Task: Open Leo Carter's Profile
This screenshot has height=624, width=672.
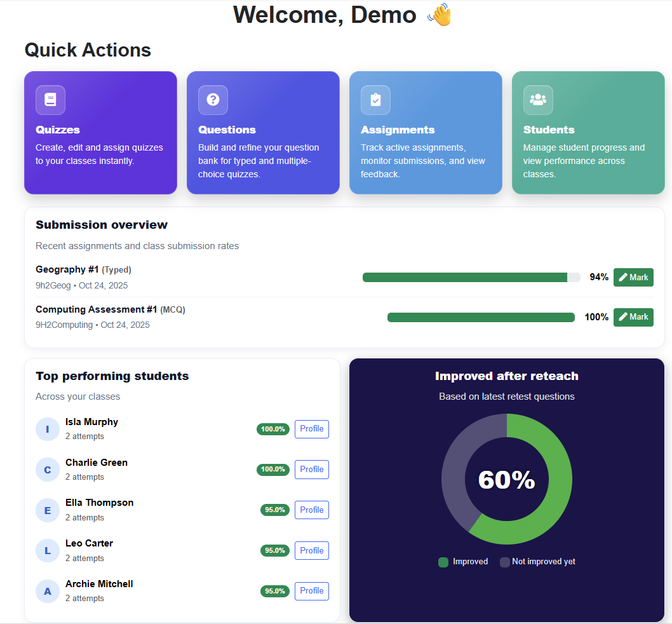Action: 311,550
